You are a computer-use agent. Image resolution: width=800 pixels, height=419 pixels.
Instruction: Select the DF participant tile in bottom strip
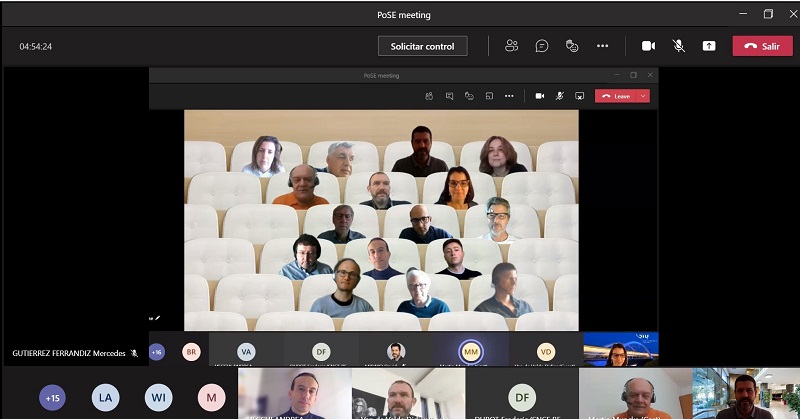point(521,396)
